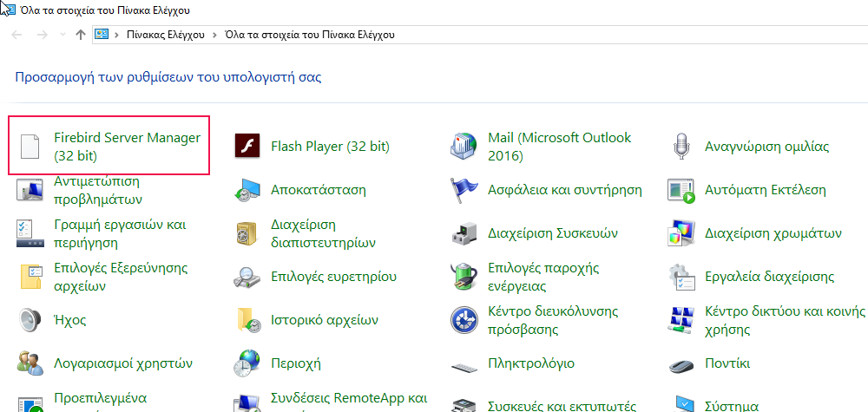Screen dimensions: 868x412
Task: Open Διαχείριση χρωμάτων link
Action: click(x=773, y=233)
